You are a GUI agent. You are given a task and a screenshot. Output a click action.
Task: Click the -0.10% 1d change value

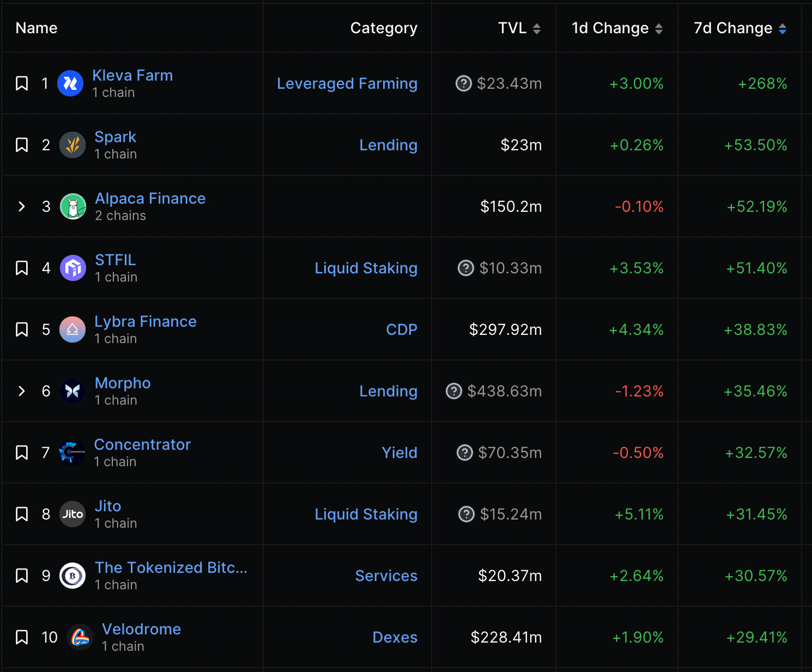(x=639, y=206)
